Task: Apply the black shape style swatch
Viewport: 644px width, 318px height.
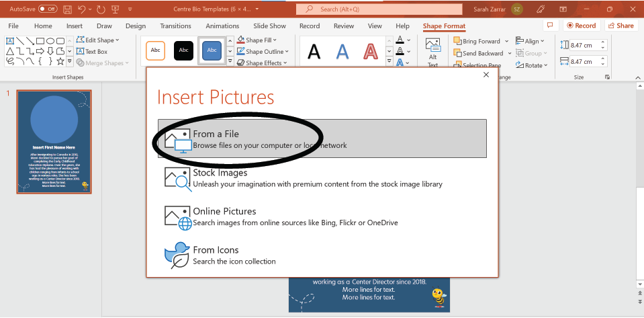Action: pyautogui.click(x=183, y=50)
